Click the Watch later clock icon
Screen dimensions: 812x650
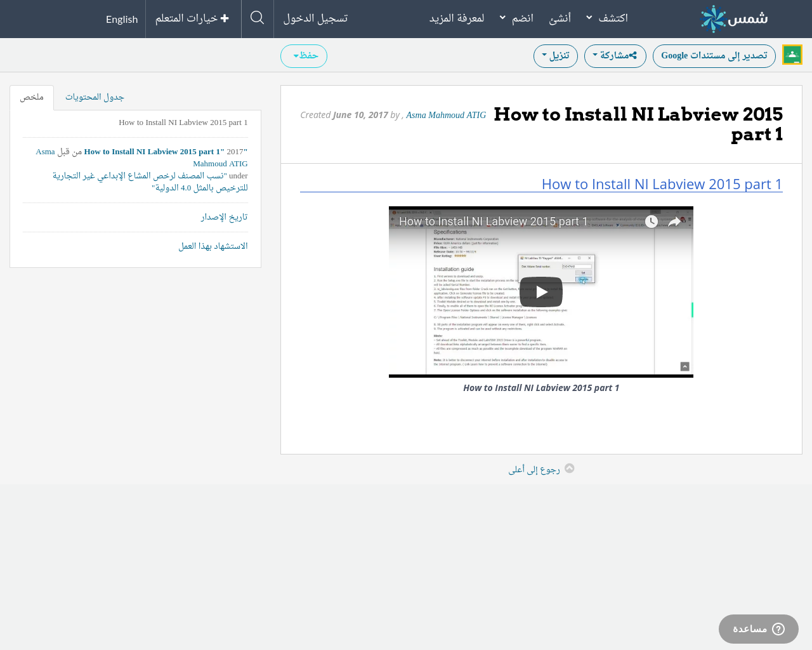pyautogui.click(x=652, y=222)
